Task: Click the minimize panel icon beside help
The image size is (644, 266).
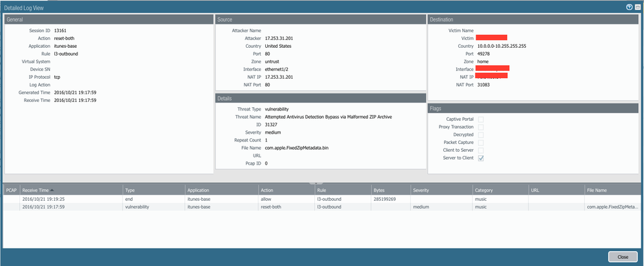Action: (638, 7)
